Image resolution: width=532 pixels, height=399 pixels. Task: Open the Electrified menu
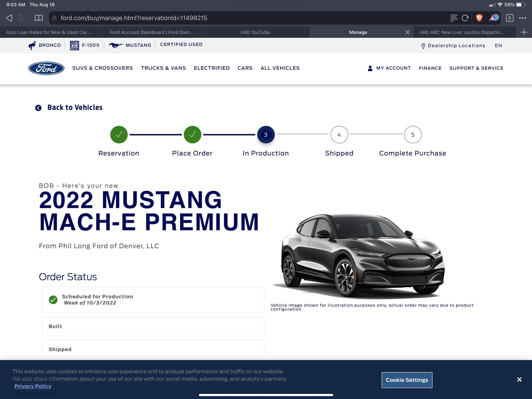212,68
